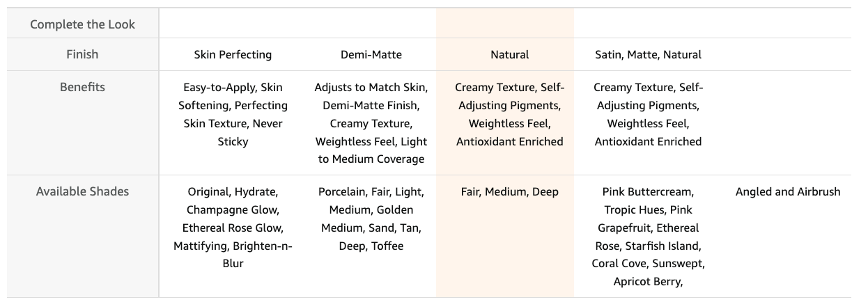Select the 'Available Shades' row label
Image resolution: width=868 pixels, height=302 pixels.
click(82, 191)
